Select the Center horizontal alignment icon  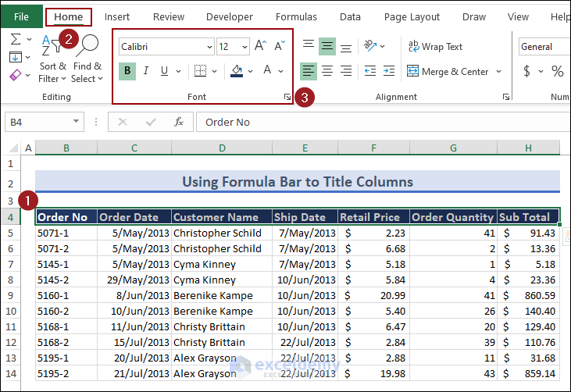click(327, 71)
